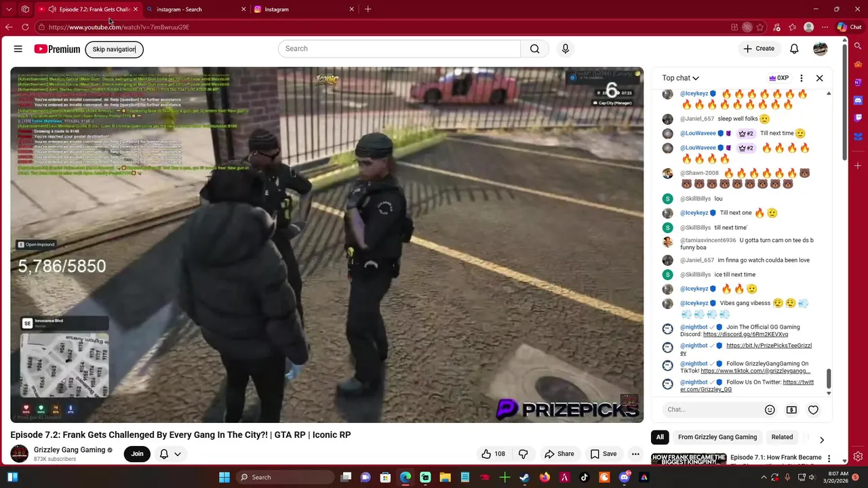Save the video to a playlist
The image size is (868, 488).
(603, 454)
